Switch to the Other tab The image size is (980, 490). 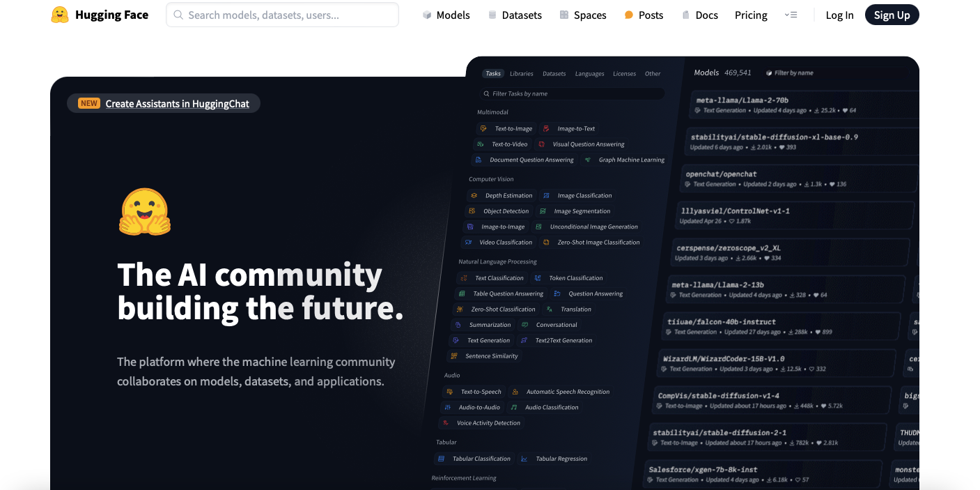(x=653, y=73)
